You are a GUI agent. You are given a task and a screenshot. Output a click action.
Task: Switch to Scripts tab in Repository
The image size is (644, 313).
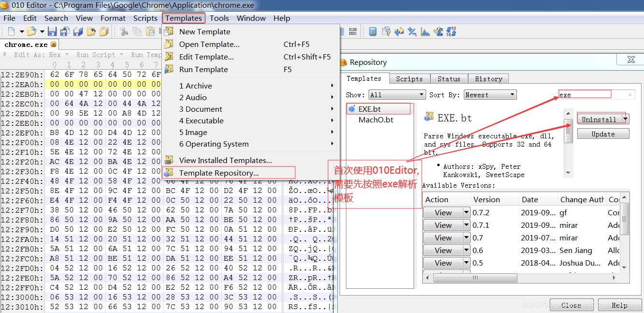click(x=409, y=79)
